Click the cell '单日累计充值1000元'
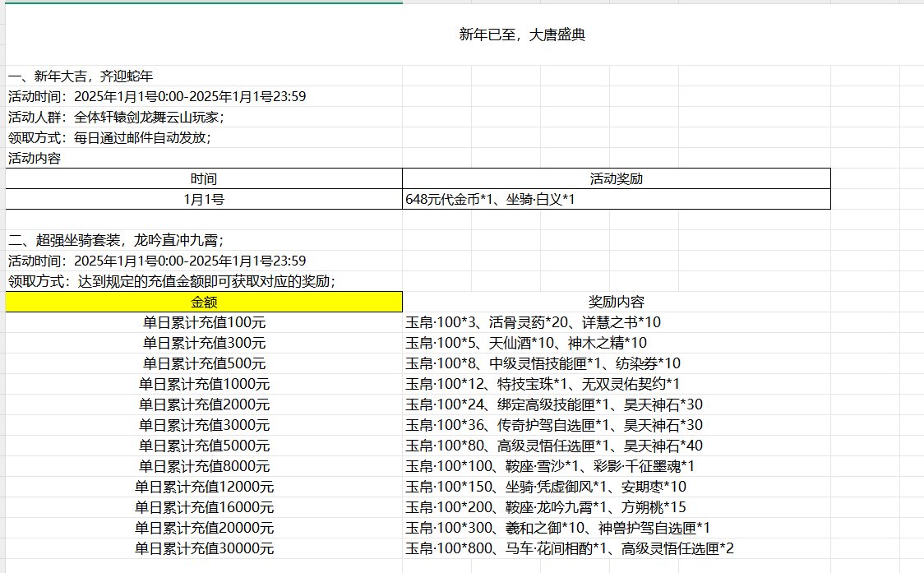 (x=204, y=384)
